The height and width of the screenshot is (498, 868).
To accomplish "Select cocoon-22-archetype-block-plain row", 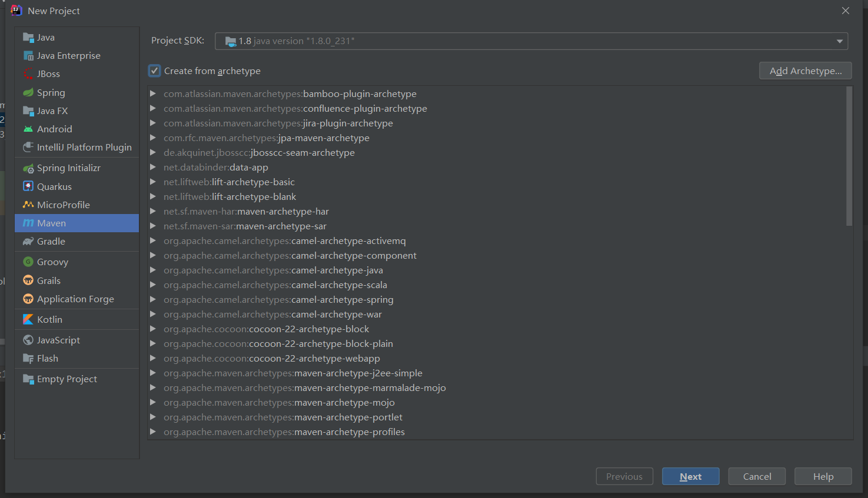I will 496,343.
